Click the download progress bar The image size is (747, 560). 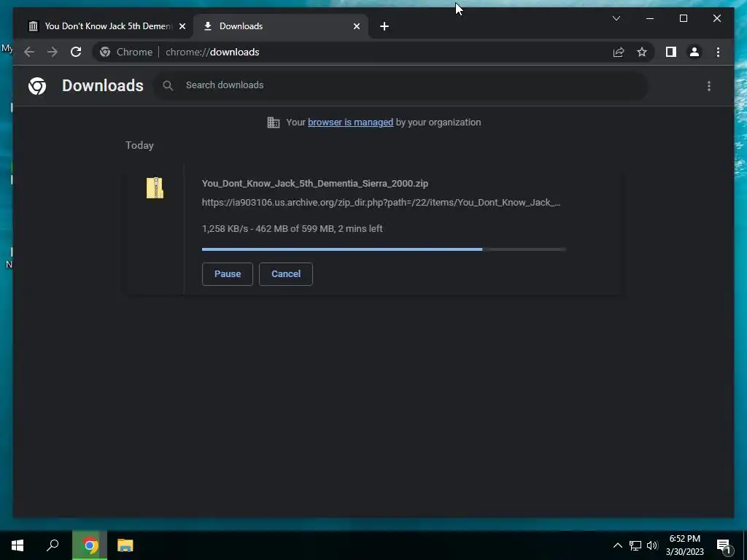click(384, 249)
